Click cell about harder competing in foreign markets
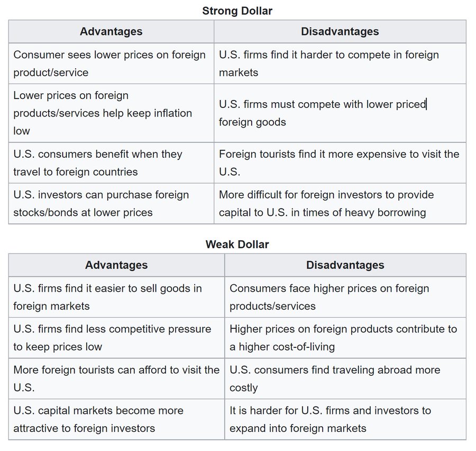 click(x=329, y=64)
